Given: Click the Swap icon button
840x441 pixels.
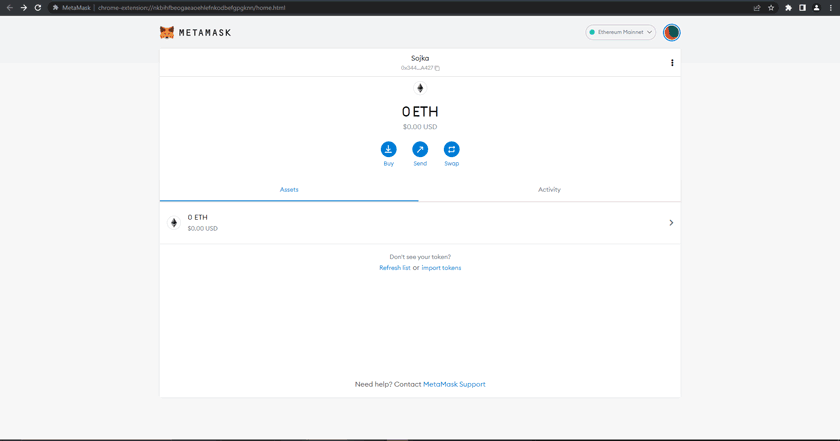Looking at the screenshot, I should 451,149.
